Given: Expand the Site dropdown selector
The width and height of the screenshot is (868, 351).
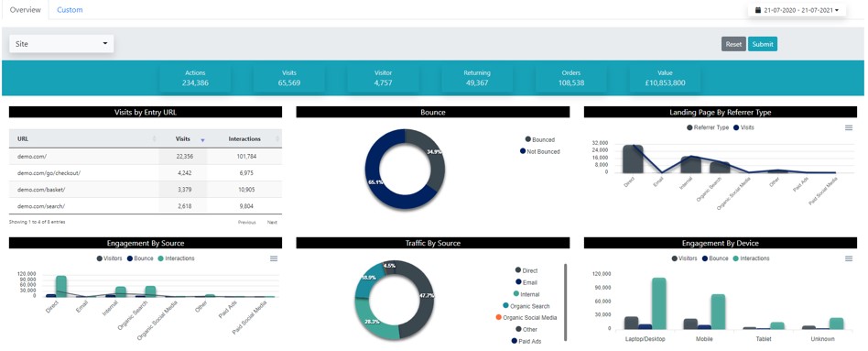Looking at the screenshot, I should [x=61, y=44].
